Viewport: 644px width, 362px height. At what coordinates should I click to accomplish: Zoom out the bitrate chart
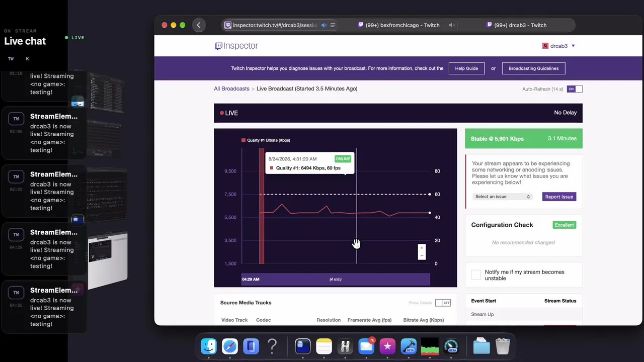[x=422, y=256]
